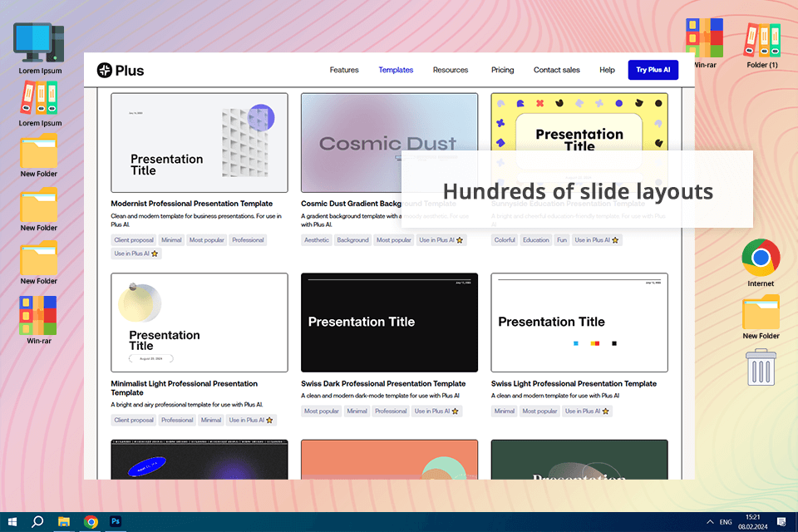Open Modernist Professional template thumbnail
The image size is (798, 532).
[x=199, y=142]
